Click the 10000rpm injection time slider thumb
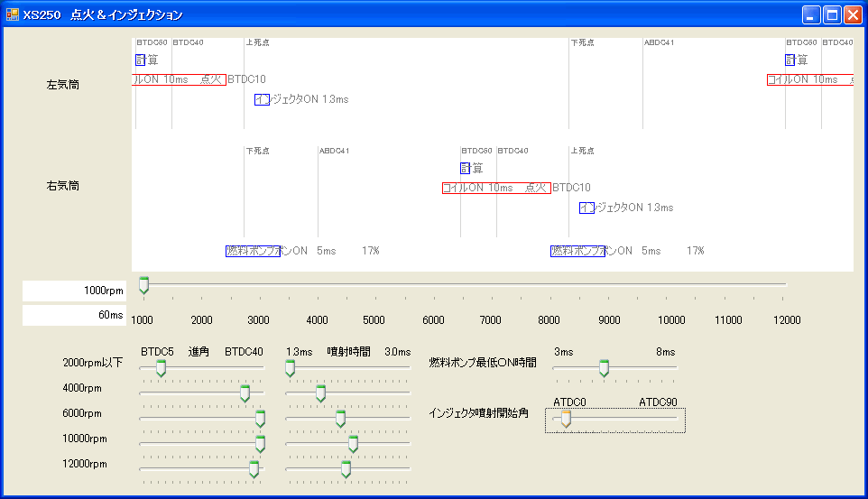Screen dimensions: 868x499 pyautogui.click(x=353, y=444)
